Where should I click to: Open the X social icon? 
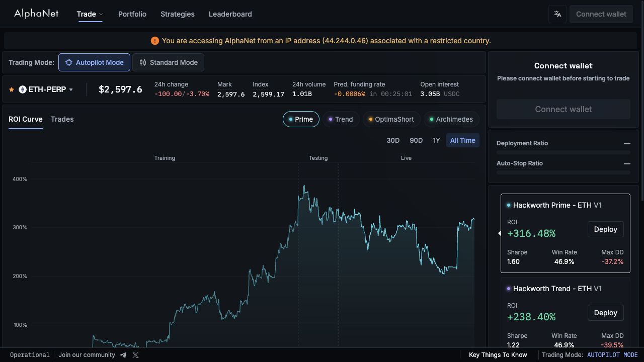135,355
